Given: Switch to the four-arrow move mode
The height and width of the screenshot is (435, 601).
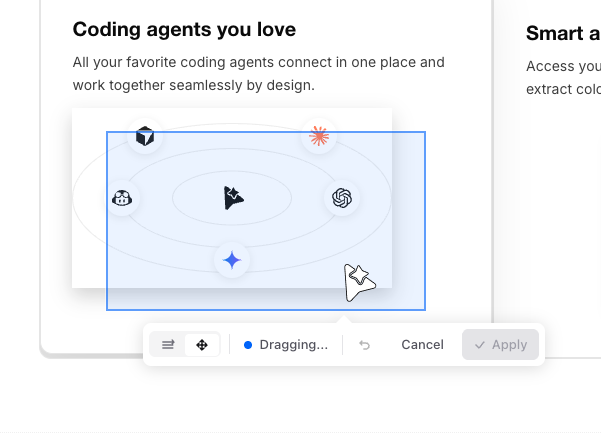Looking at the screenshot, I should pyautogui.click(x=202, y=345).
